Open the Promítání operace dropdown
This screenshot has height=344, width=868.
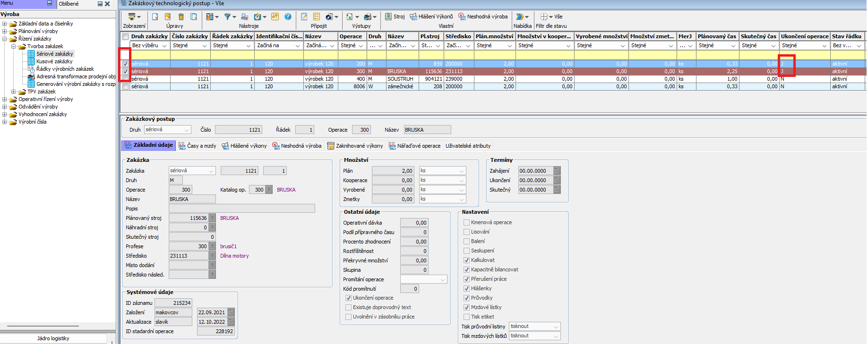[443, 279]
